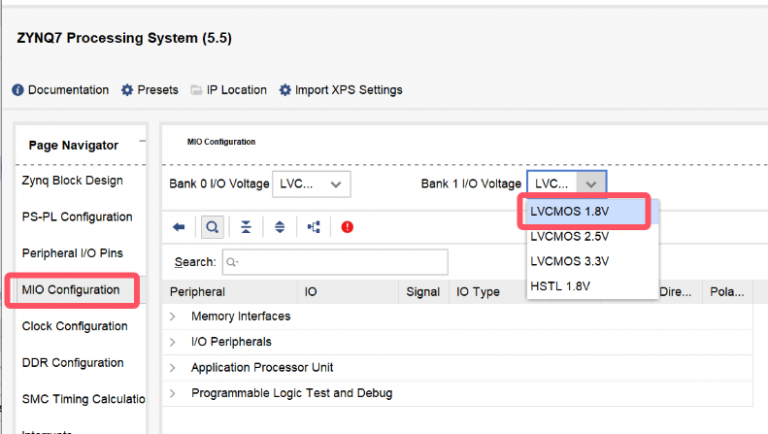Viewport: 768px width, 434px height.
Task: Click the expand all toolbar icon
Action: (x=280, y=227)
